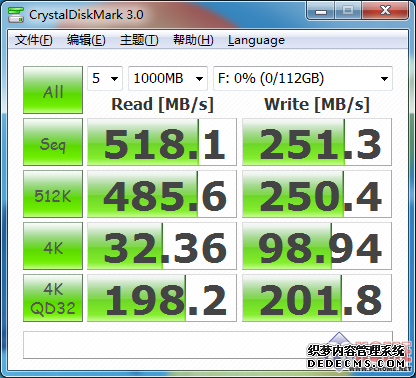Image resolution: width=416 pixels, height=378 pixels.
Task: Start the 512K test
Action: pyautogui.click(x=53, y=194)
